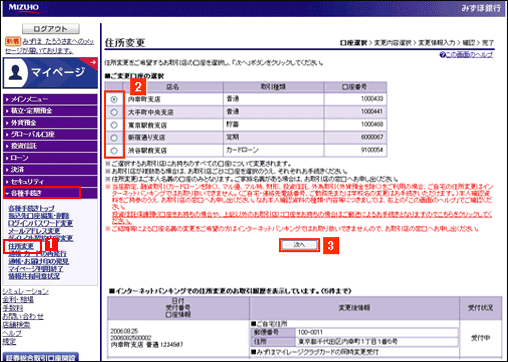508x362 pixels.
Task: Click カードローン transaction type cell
Action: [273, 150]
